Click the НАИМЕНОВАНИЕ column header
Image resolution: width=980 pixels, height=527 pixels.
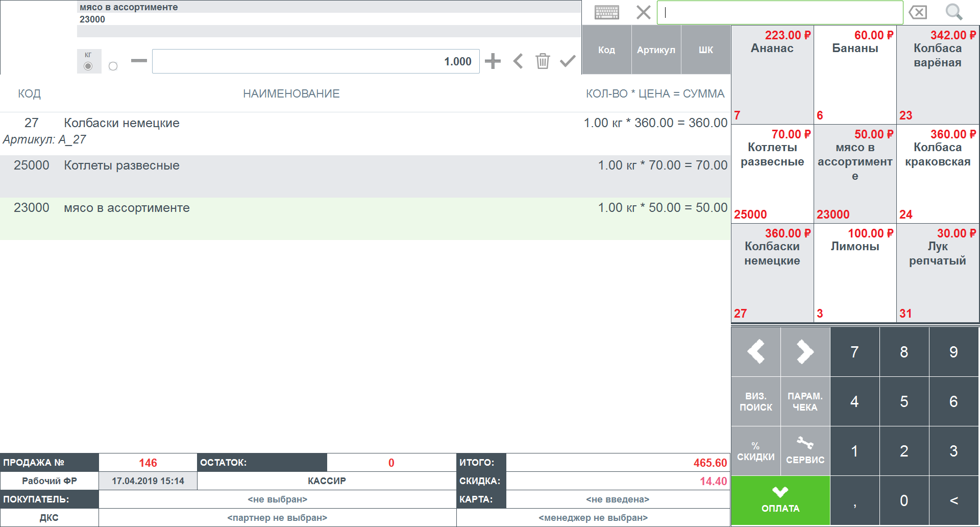click(x=291, y=93)
